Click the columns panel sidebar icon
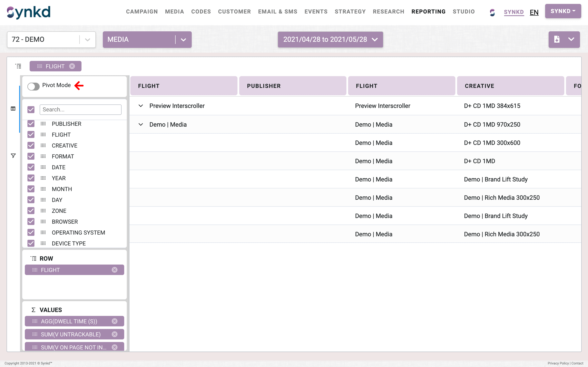588x367 pixels. (x=13, y=108)
